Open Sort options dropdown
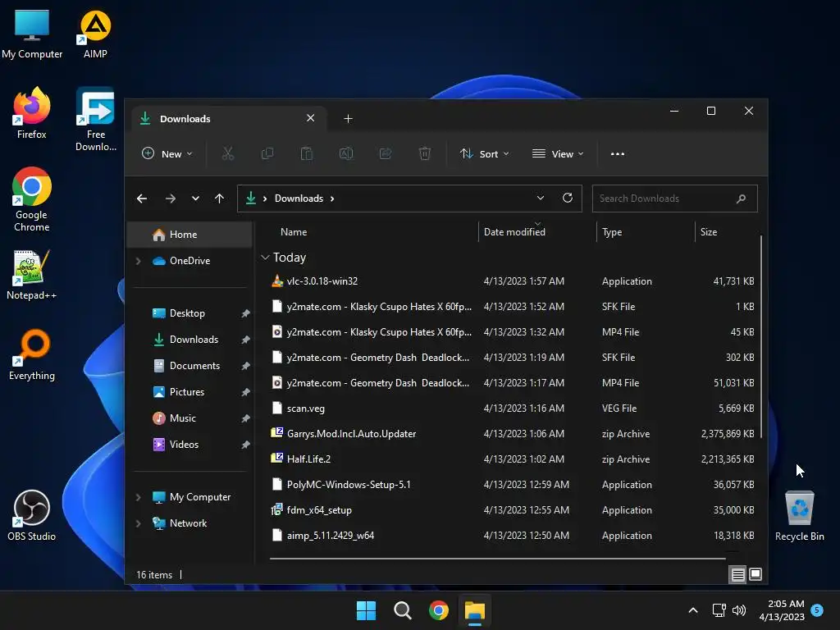The image size is (840, 630). point(484,154)
